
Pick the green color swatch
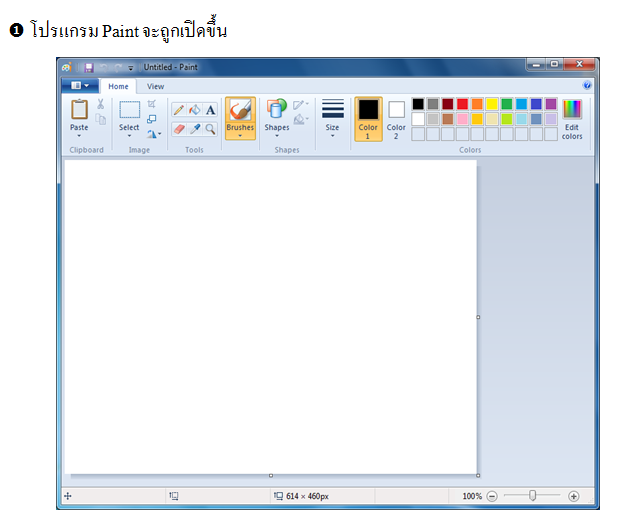[x=507, y=104]
